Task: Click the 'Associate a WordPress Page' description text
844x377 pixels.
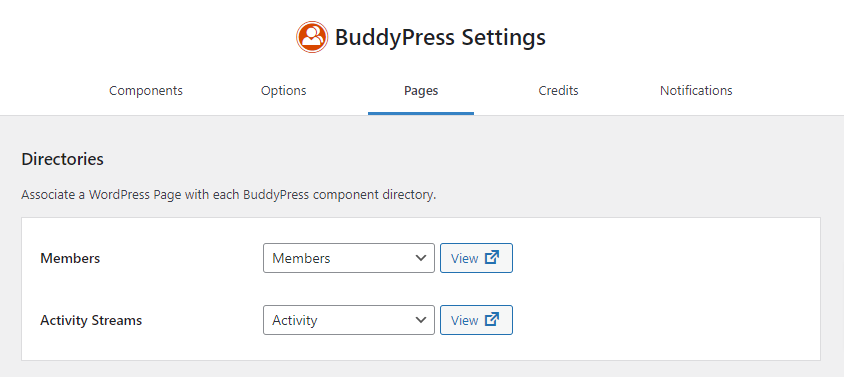Action: pos(229,195)
